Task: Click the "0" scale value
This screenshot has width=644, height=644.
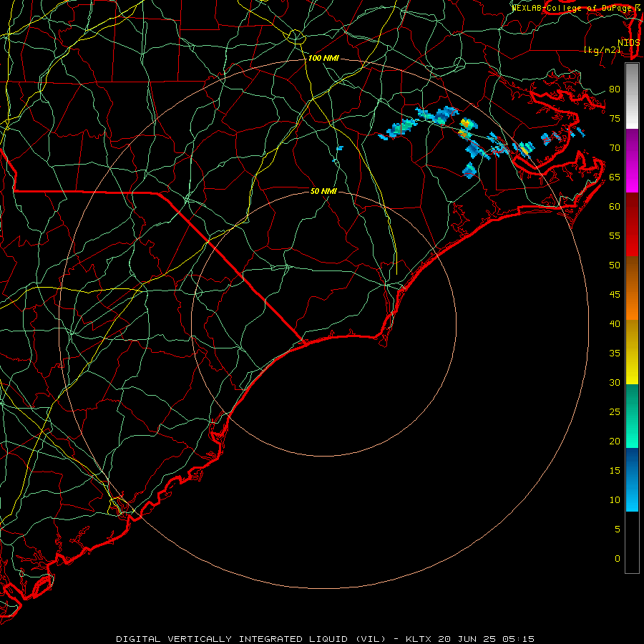Action: (x=618, y=559)
